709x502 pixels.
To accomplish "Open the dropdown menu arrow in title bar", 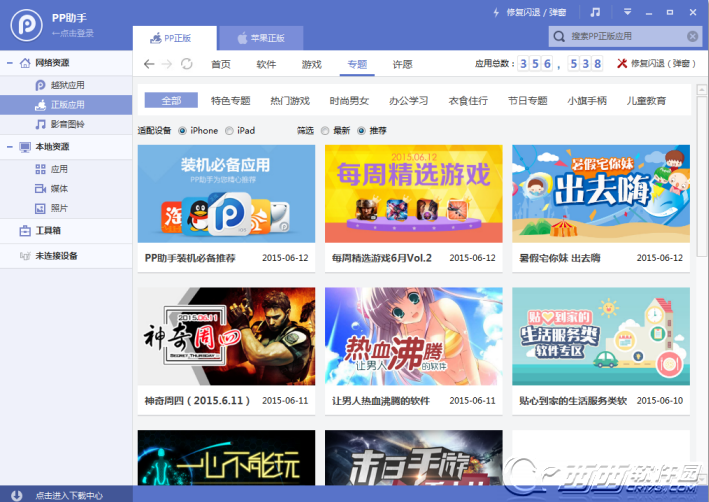I will [627, 12].
